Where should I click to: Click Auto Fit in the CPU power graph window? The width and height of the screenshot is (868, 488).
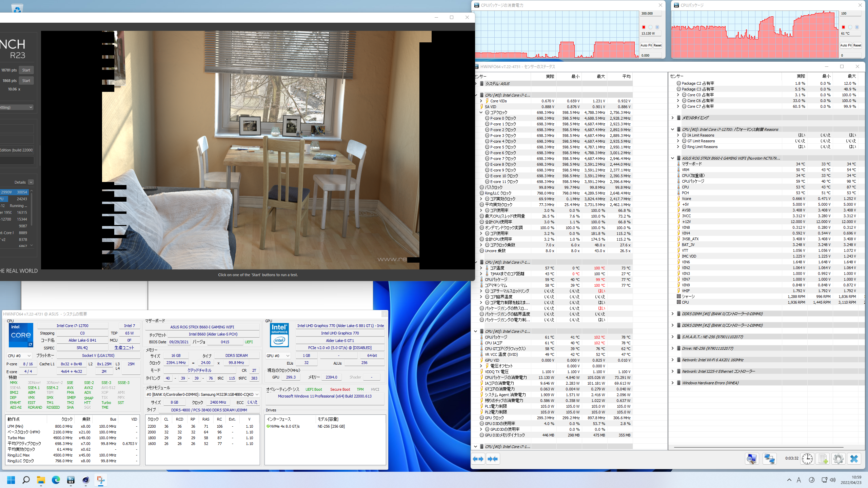click(646, 45)
